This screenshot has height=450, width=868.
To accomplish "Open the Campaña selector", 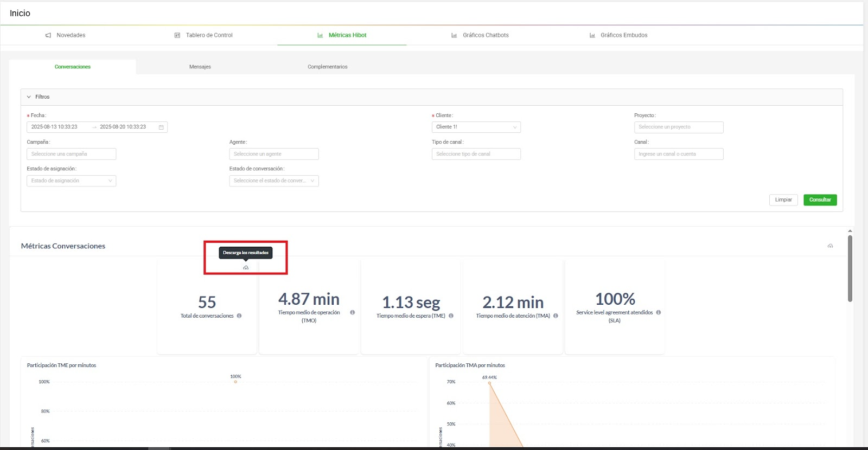I will point(72,154).
